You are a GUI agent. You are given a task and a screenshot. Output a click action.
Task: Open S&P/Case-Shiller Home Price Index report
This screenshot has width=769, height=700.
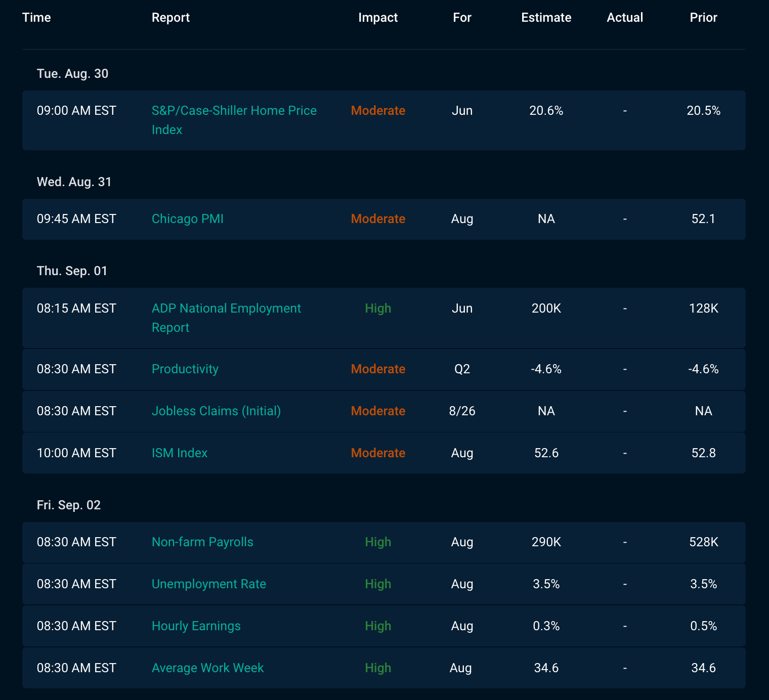234,120
